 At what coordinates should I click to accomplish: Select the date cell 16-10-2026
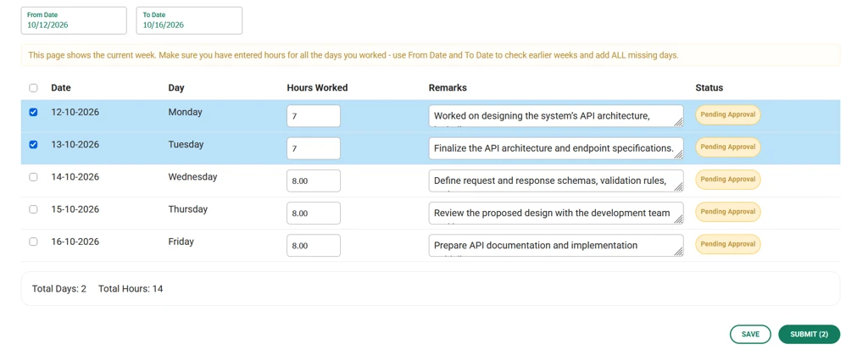[75, 242]
